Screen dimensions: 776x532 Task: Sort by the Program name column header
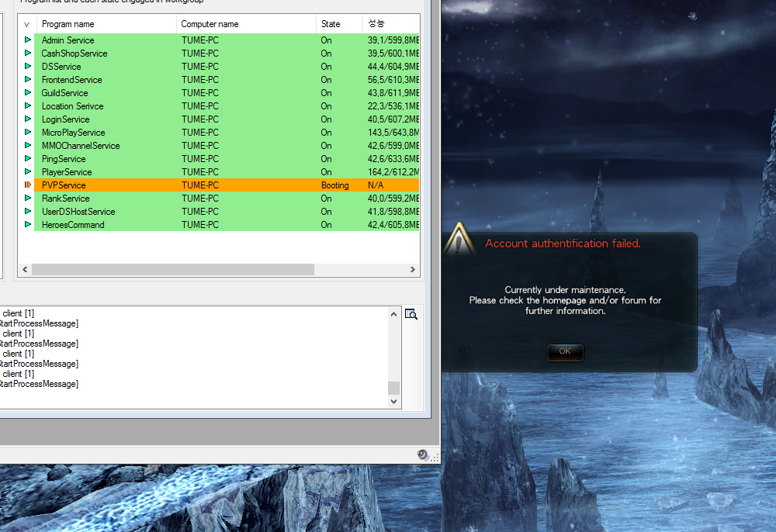pyautogui.click(x=106, y=24)
